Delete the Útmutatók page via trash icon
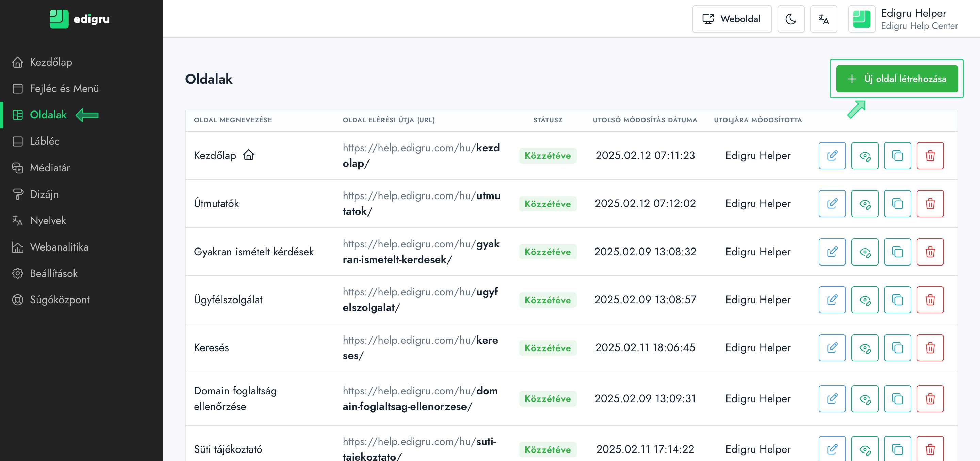 point(930,204)
